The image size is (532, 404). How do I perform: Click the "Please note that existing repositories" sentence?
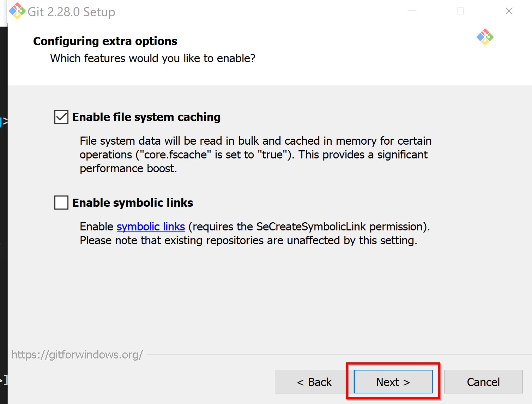click(248, 240)
